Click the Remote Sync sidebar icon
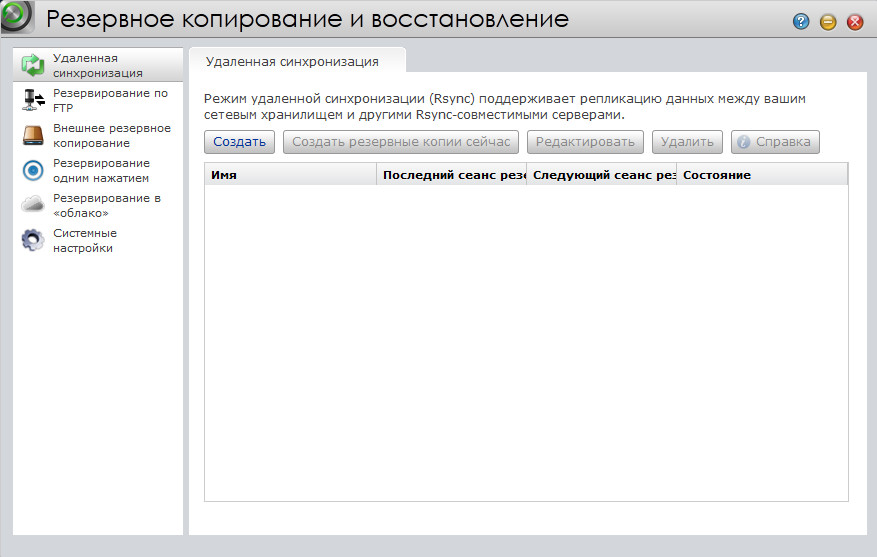Viewport: 877px width, 557px height. [34, 66]
